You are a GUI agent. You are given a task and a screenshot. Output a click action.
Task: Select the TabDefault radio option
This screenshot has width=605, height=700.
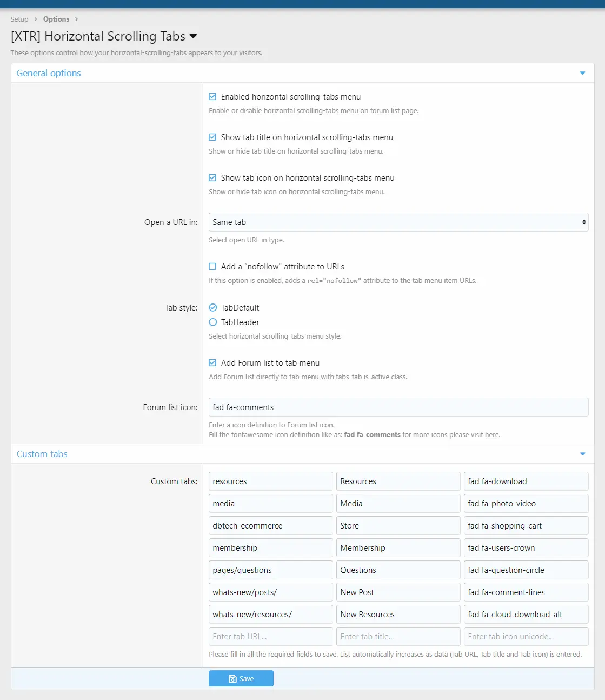212,308
